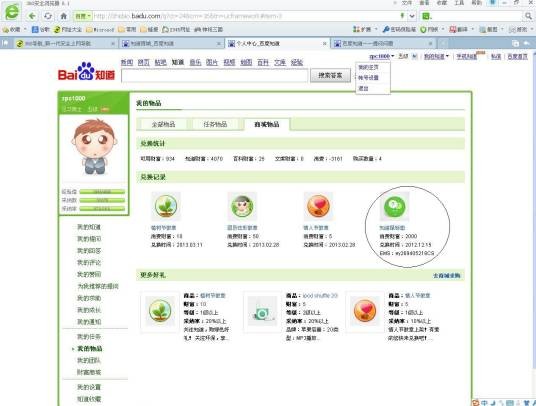536x406 pixels.
Task: Open the tree planting badge in exchange records
Action: (x=165, y=206)
